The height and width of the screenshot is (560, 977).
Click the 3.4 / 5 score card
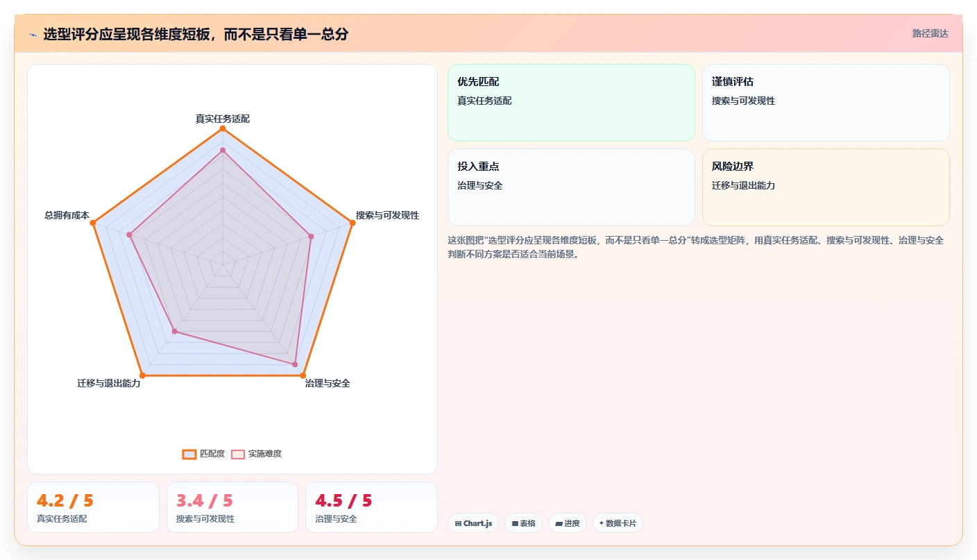tap(232, 507)
